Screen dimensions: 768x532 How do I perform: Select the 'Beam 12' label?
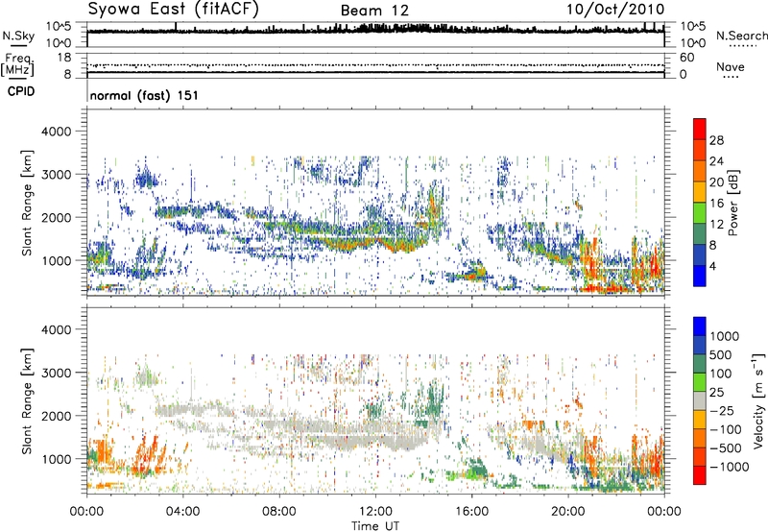pos(374,11)
